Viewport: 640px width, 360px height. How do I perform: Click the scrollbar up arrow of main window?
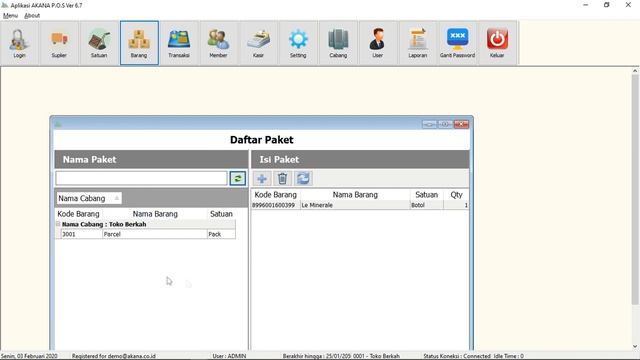[635, 71]
